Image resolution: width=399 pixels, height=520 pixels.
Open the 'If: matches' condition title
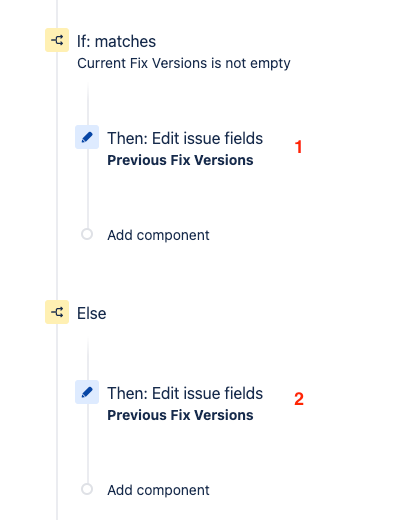pyautogui.click(x=116, y=42)
